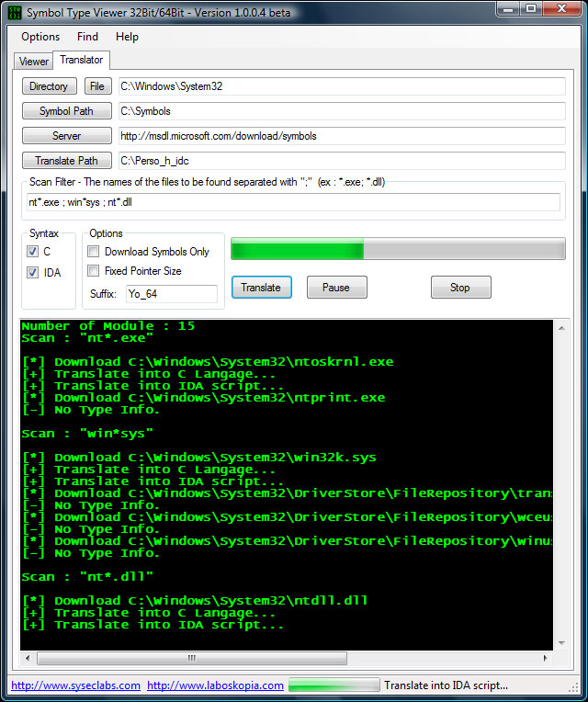Click the log line downloading ntoskrnl.exe
This screenshot has width=588, height=702.
tap(208, 362)
